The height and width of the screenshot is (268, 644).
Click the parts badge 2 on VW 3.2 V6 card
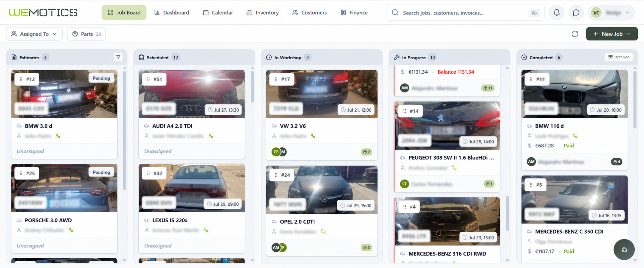[366, 152]
